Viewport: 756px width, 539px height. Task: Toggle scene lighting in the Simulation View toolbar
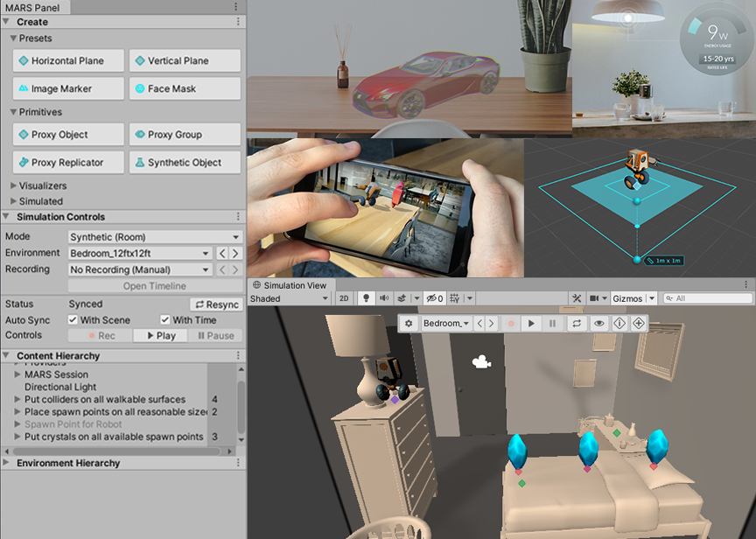[367, 297]
